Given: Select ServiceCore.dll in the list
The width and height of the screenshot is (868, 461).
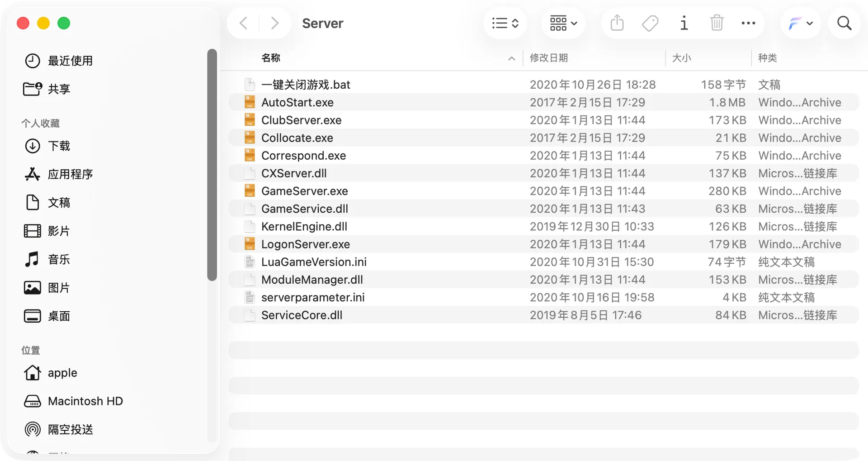Looking at the screenshot, I should [543, 315].
